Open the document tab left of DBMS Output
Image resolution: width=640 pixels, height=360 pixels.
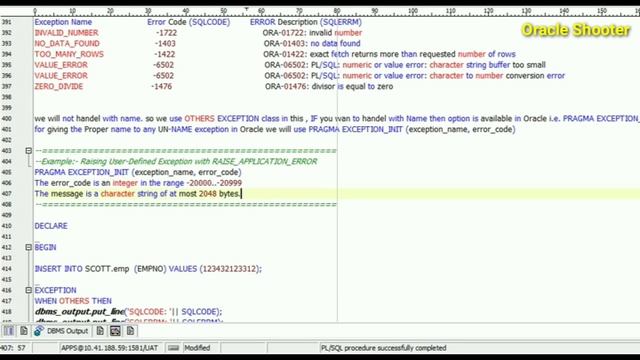pos(24,331)
